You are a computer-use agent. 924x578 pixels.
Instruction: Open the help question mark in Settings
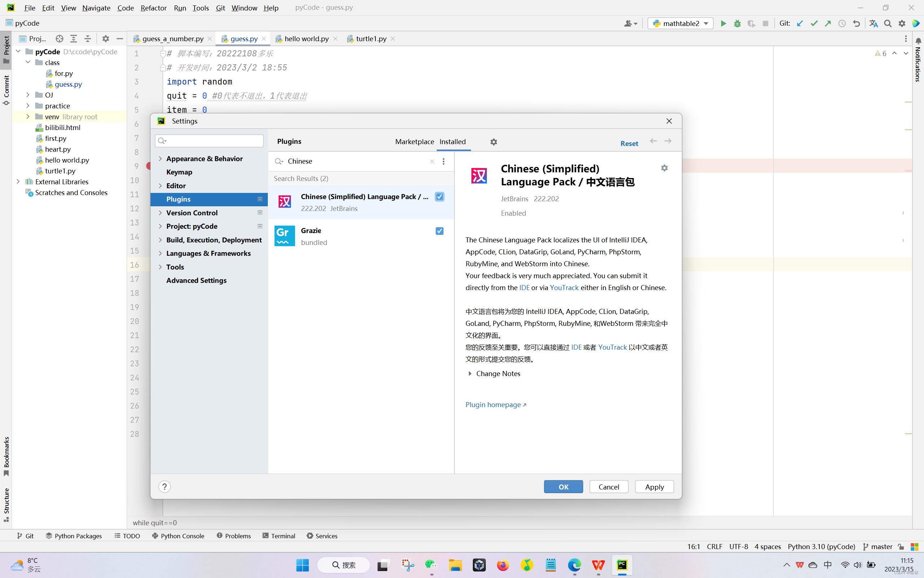pos(165,487)
